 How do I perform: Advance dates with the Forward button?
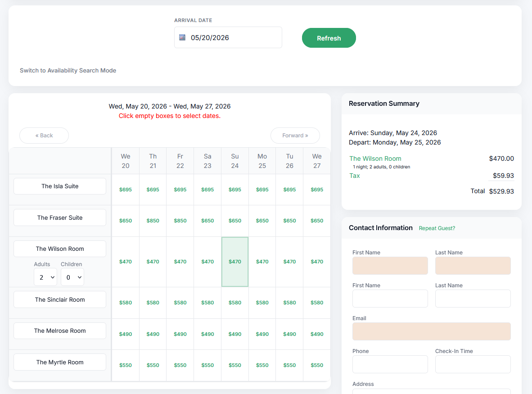(295, 136)
